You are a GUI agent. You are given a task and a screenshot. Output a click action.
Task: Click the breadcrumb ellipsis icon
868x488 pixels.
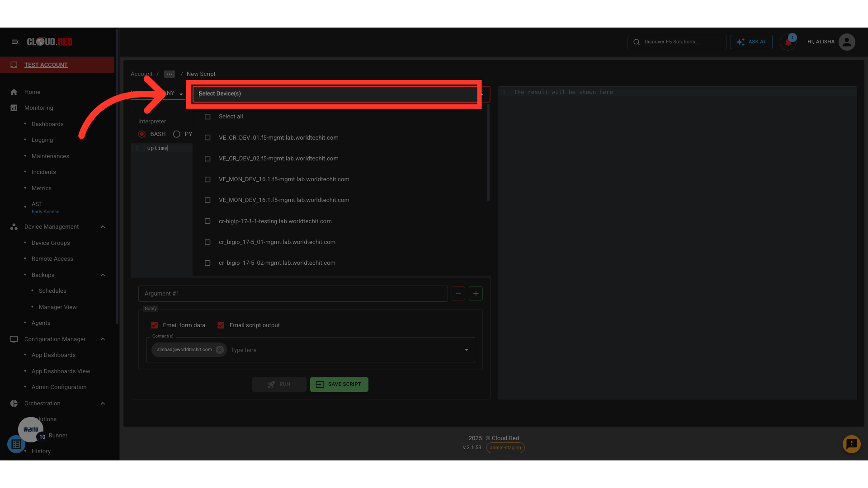[x=170, y=74]
